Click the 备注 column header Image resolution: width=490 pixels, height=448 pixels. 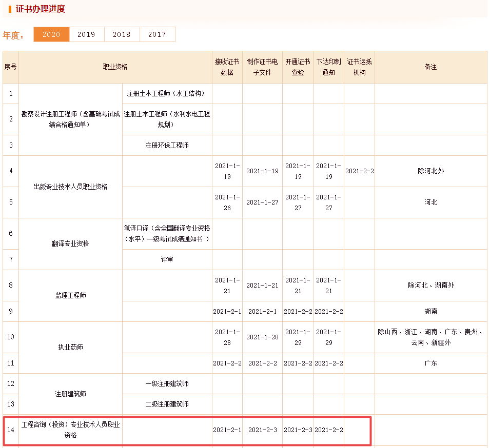(431, 67)
